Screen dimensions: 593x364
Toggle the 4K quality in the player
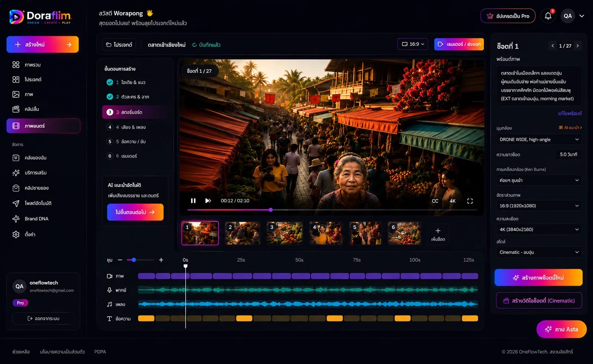pos(453,201)
